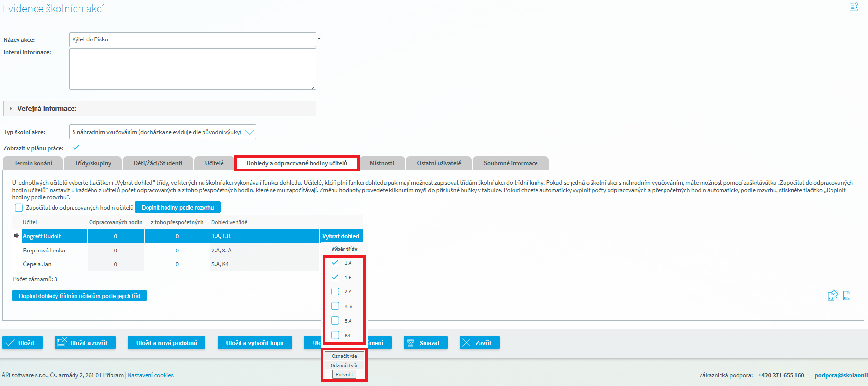868x386 pixels.
Task: Open the help icon in top-right corner
Action: coord(853,7)
